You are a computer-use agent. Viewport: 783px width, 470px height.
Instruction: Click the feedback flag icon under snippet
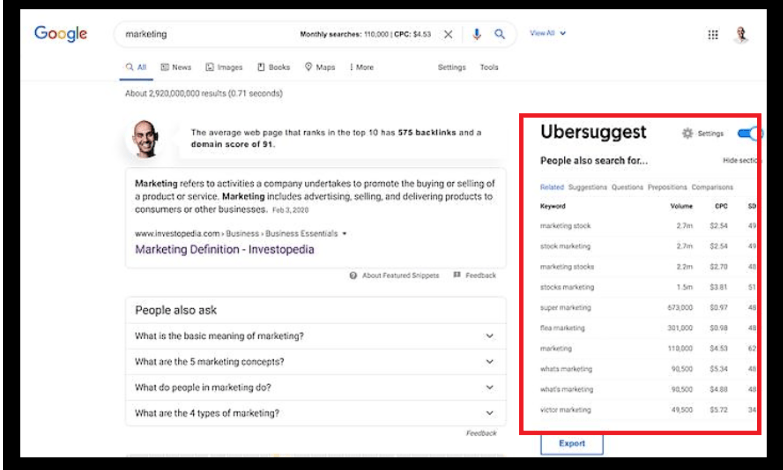point(456,275)
